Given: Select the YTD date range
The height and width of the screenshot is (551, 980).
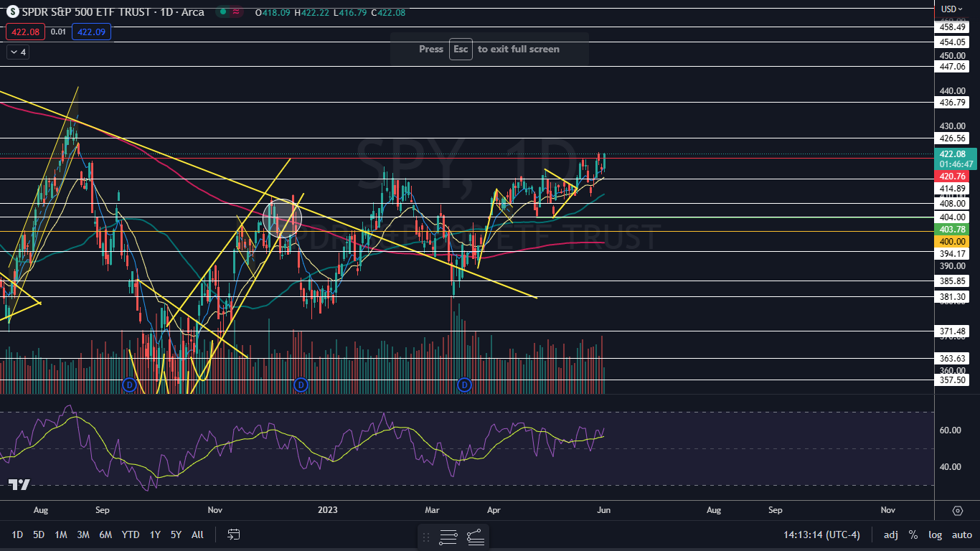Looking at the screenshot, I should click(x=131, y=534).
